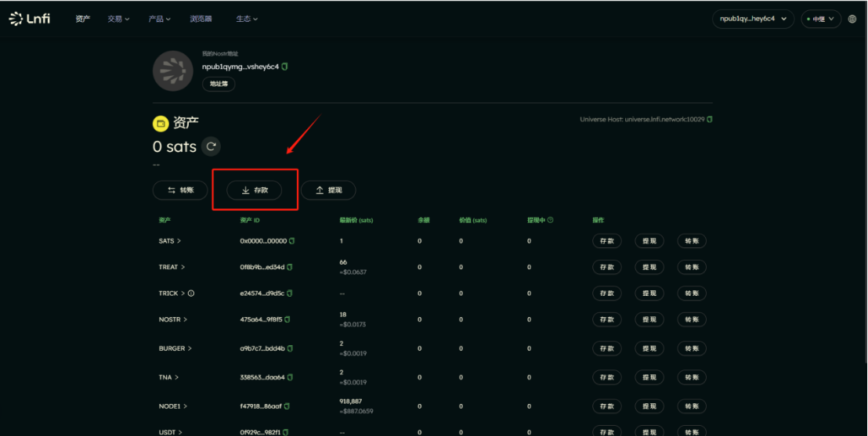Open the TREAT asset details

172,267
